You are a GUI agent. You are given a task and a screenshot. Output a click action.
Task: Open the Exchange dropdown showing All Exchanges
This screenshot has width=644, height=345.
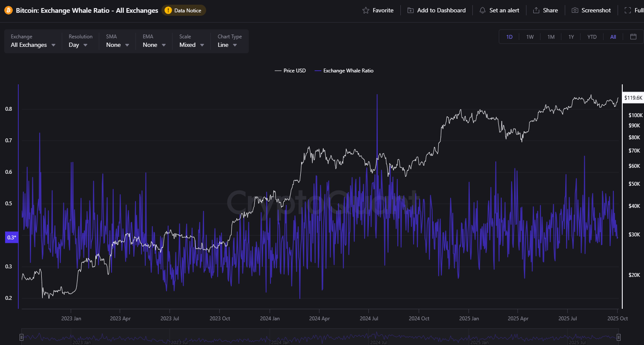pyautogui.click(x=32, y=45)
